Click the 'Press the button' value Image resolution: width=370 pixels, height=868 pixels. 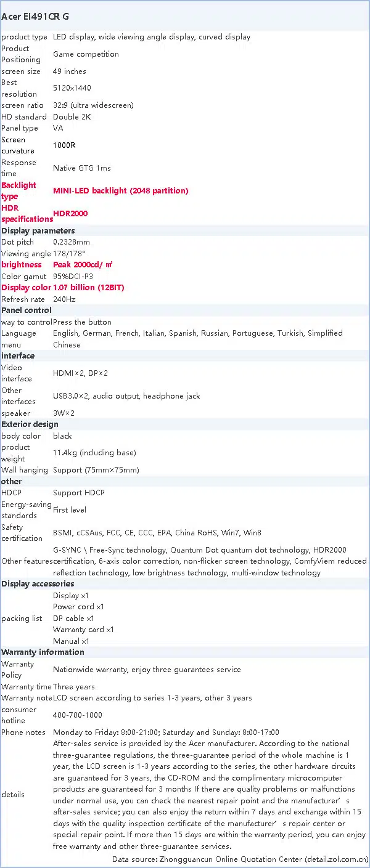point(83,322)
